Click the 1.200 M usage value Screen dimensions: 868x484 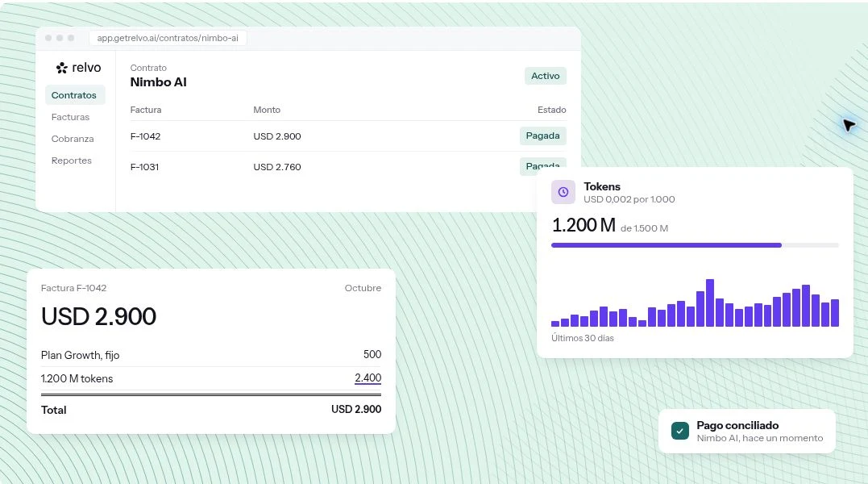(584, 225)
